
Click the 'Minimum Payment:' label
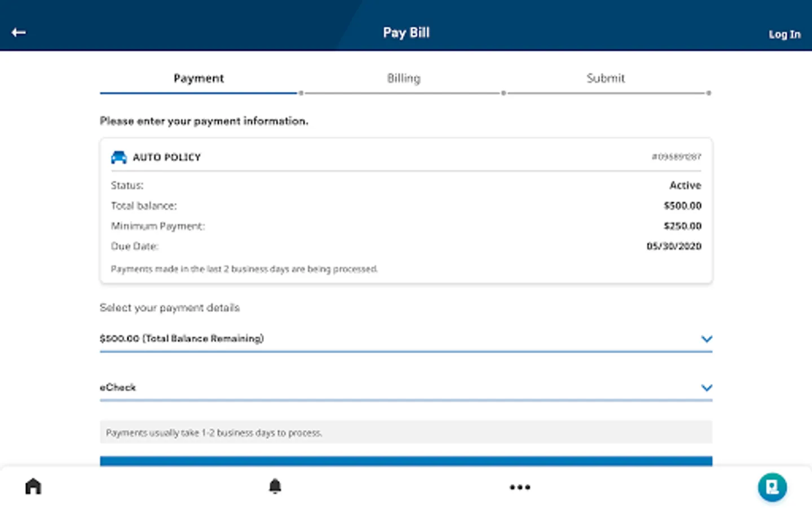[x=158, y=226]
